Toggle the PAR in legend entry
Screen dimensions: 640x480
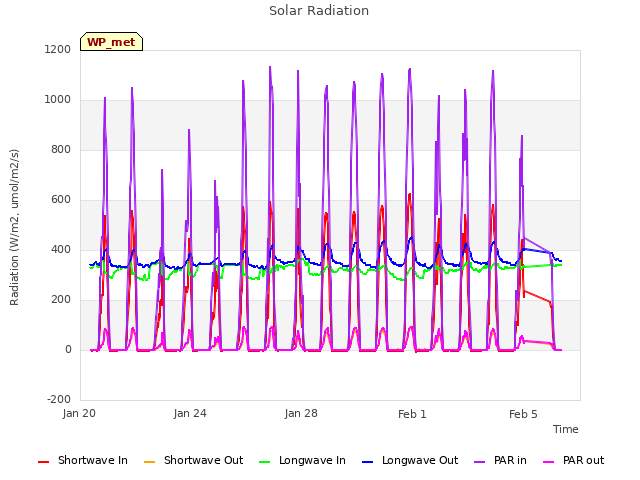(x=500, y=460)
